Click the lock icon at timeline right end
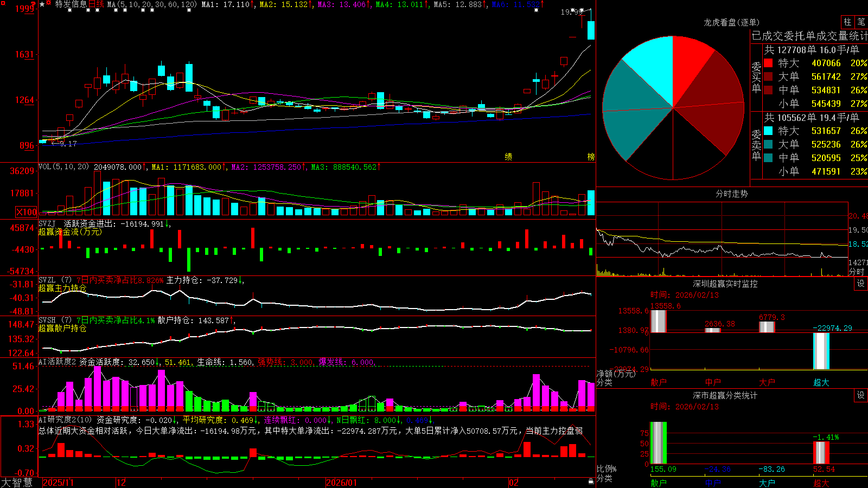868x488 pixels. point(591,481)
